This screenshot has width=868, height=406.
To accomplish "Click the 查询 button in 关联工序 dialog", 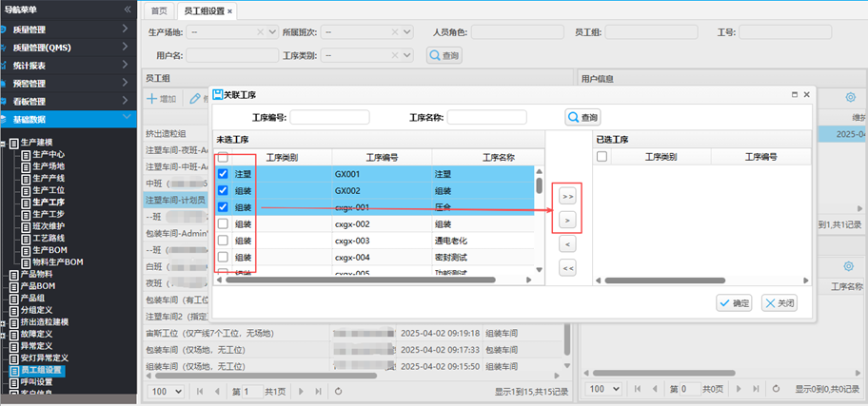I will point(582,117).
